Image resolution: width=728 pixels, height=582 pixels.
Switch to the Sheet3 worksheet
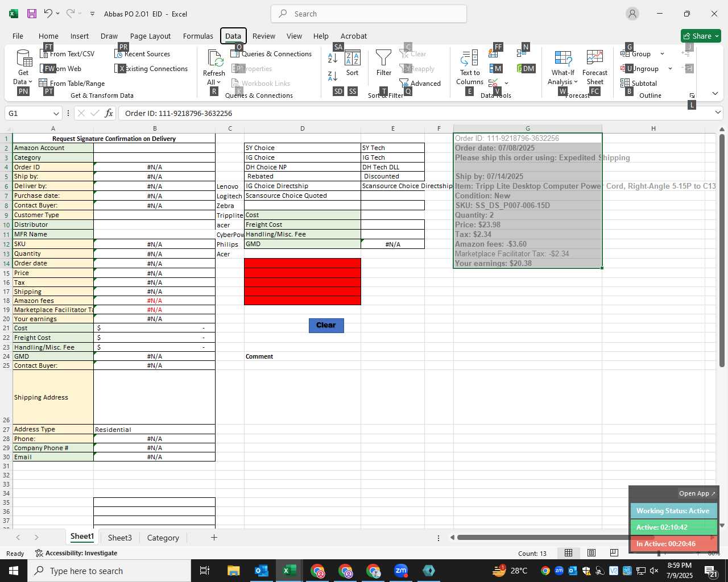[x=119, y=538]
